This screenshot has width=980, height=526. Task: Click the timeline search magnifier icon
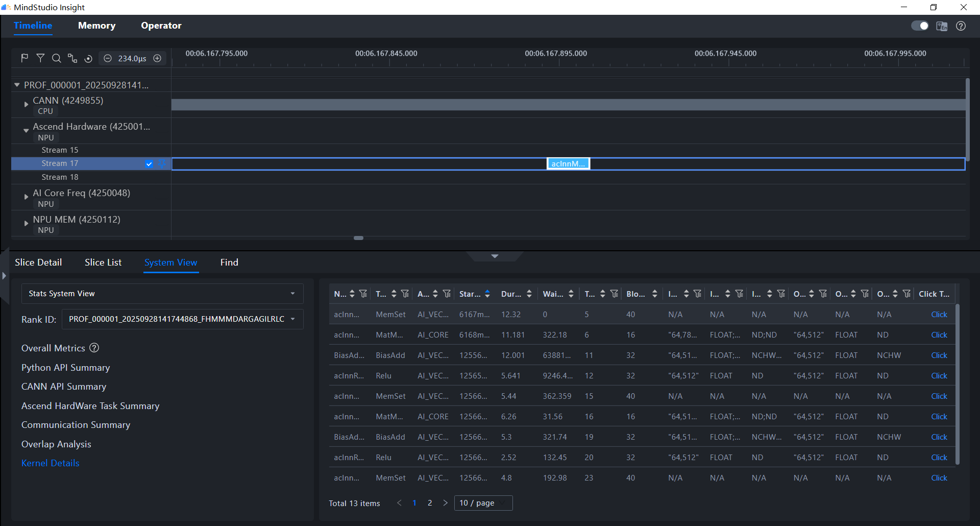click(57, 58)
